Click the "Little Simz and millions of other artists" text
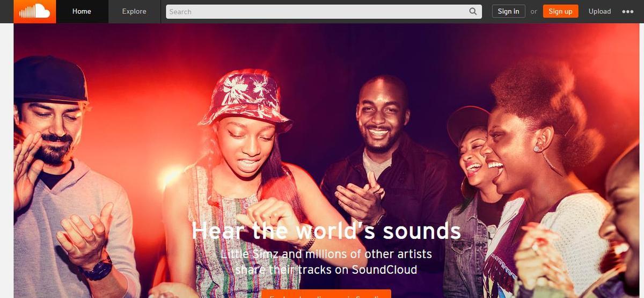Viewport: 644px width, 298px height. 326,253
